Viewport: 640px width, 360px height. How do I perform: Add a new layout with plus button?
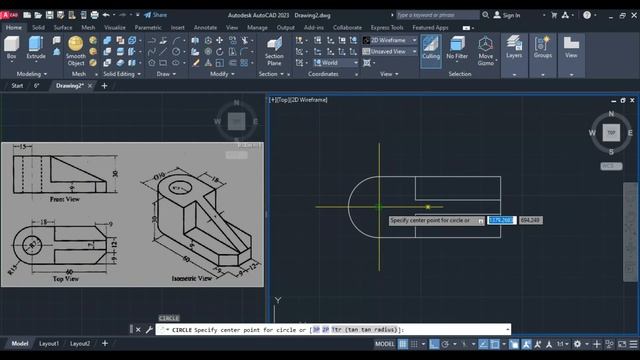click(104, 344)
